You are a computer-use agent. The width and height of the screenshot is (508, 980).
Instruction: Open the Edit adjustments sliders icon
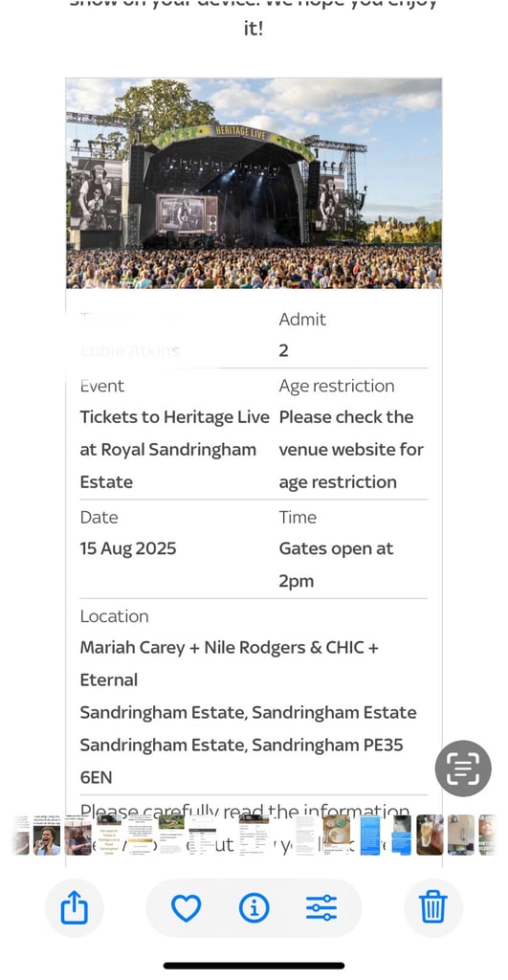tap(321, 907)
